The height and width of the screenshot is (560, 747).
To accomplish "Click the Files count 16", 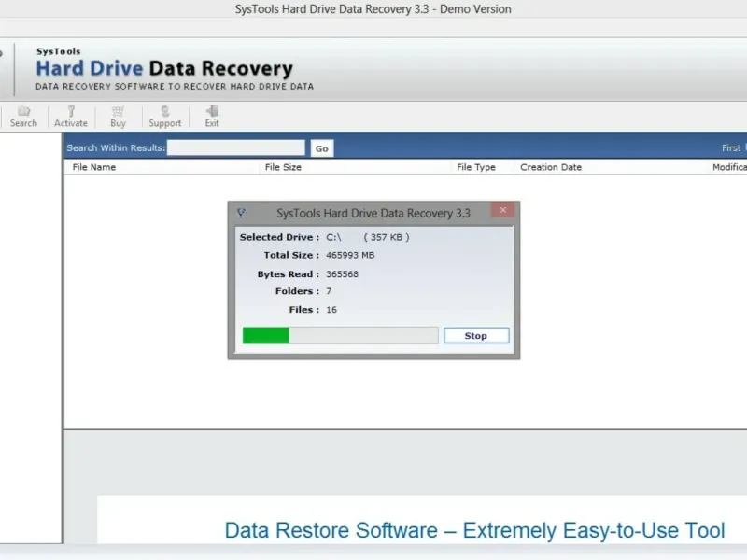I will pos(331,310).
